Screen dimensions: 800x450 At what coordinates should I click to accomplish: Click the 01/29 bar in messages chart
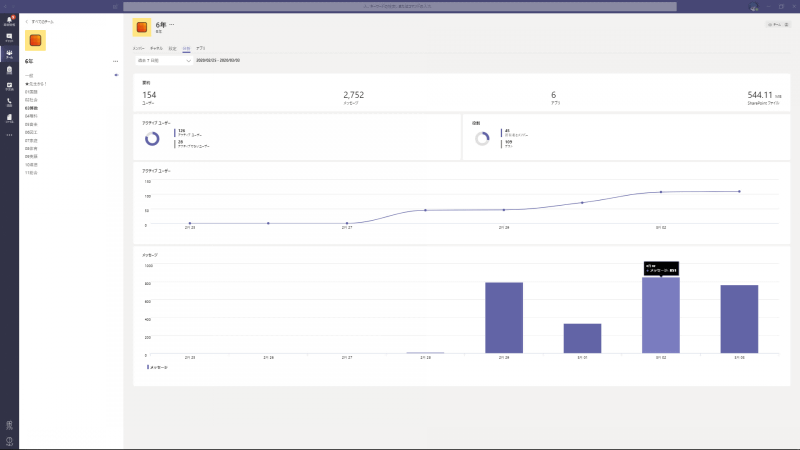tap(504, 318)
